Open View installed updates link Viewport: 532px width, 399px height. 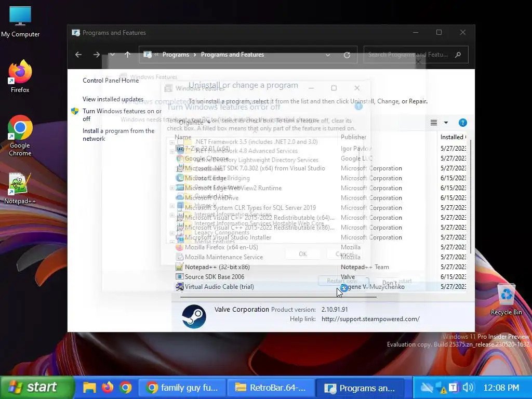113,99
